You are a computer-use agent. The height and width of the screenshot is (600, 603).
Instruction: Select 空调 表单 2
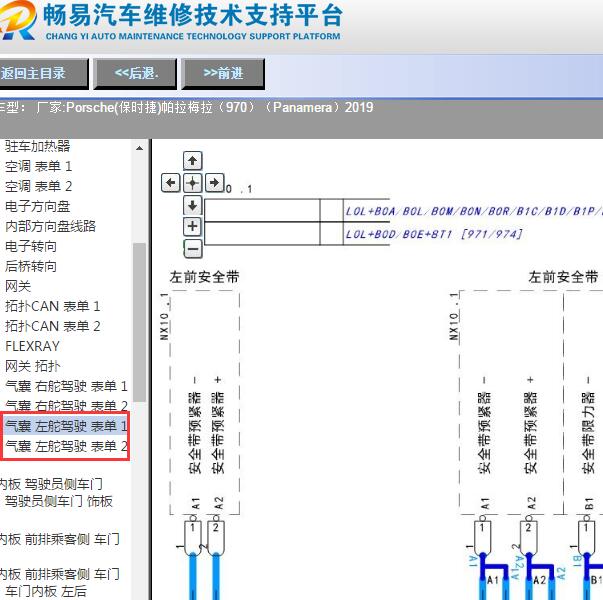(38, 186)
